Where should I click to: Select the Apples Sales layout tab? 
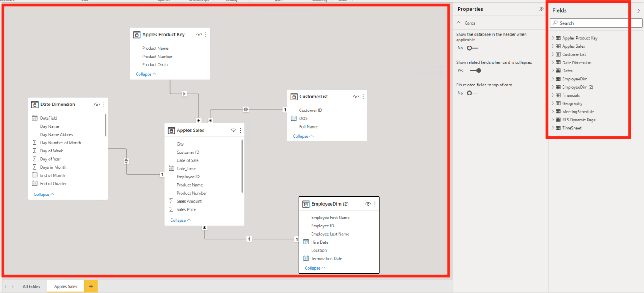pyautogui.click(x=65, y=286)
